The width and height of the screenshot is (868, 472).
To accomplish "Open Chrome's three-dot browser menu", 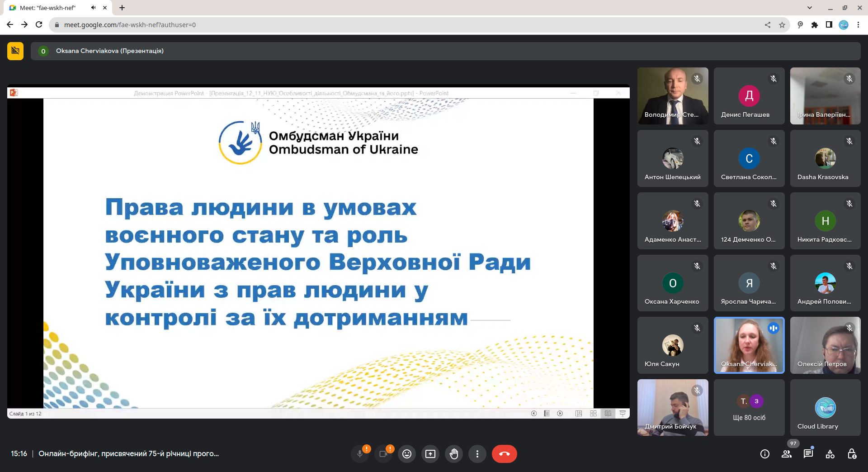I will tap(858, 25).
